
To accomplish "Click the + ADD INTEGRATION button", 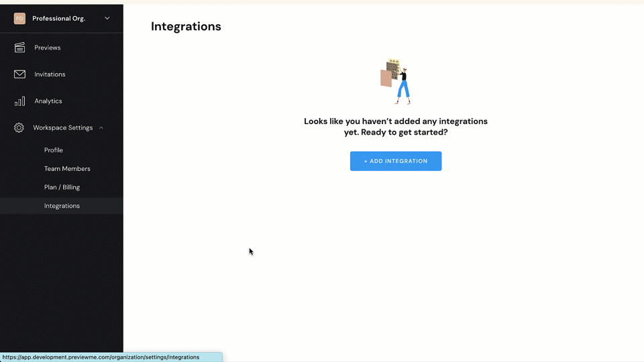I will (x=396, y=162).
